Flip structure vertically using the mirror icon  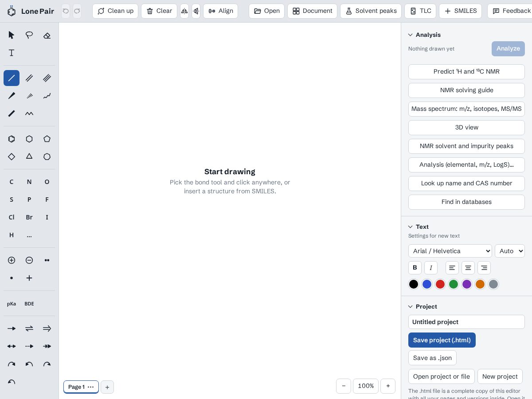pyautogui.click(x=196, y=11)
